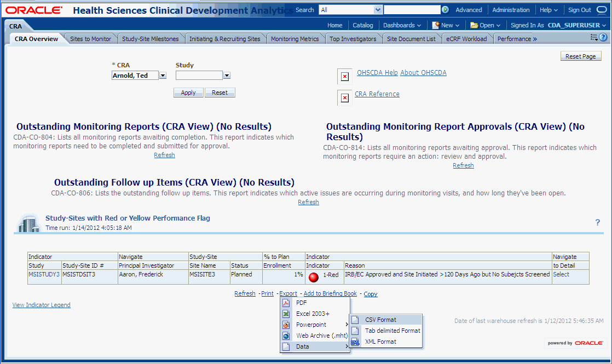612x364 pixels.
Task: Click the Oracle logo
Action: (33, 10)
